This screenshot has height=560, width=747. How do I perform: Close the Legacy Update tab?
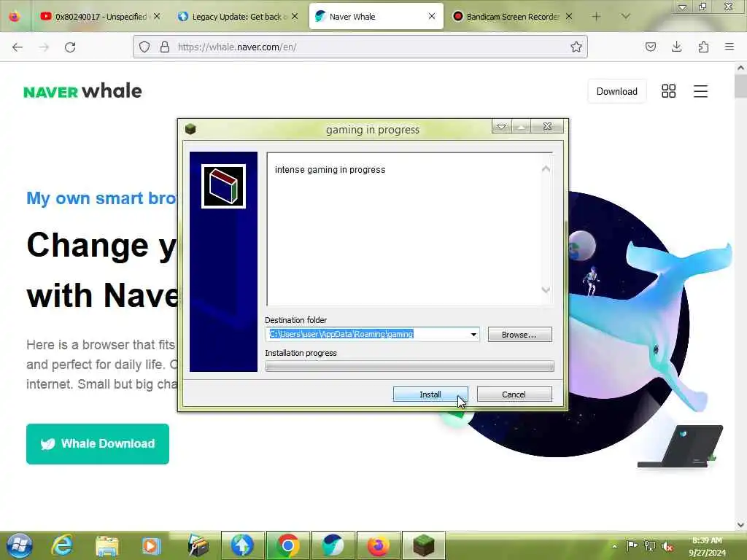pos(295,16)
